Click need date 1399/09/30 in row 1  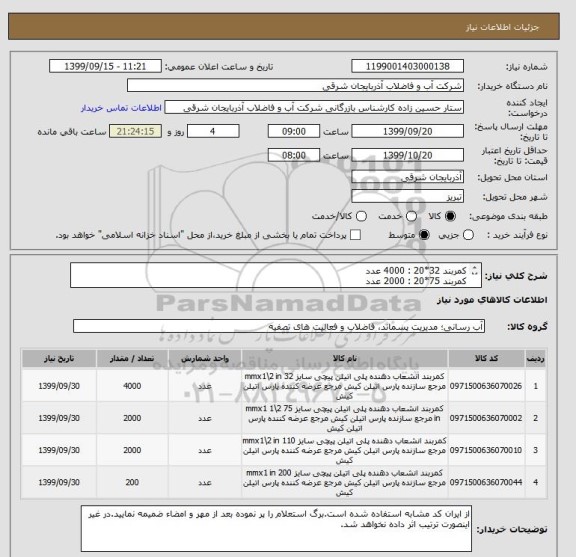pos(59,386)
